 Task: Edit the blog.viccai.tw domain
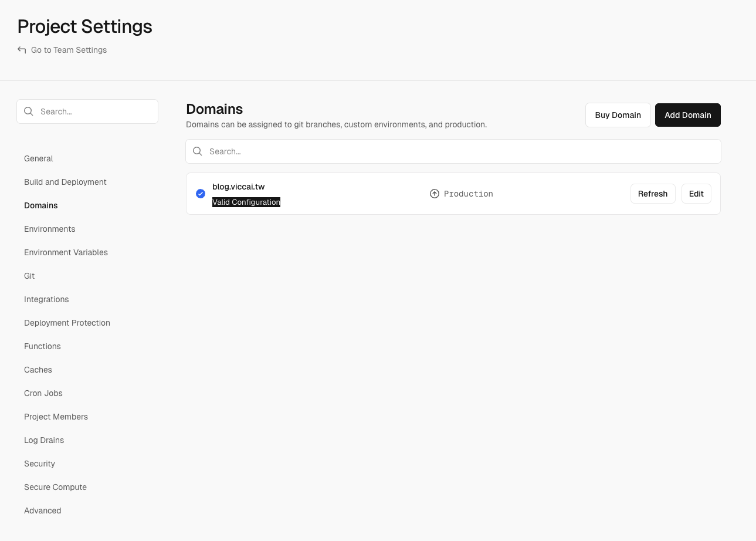point(696,194)
